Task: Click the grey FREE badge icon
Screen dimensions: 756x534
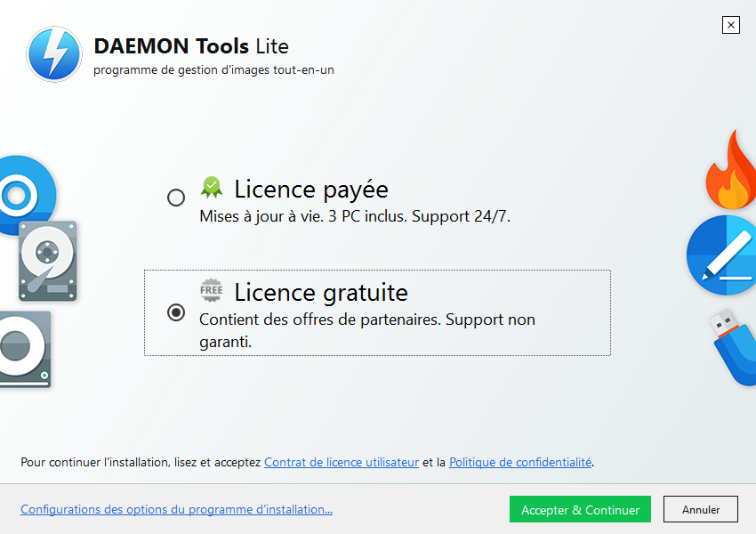Action: click(x=211, y=290)
